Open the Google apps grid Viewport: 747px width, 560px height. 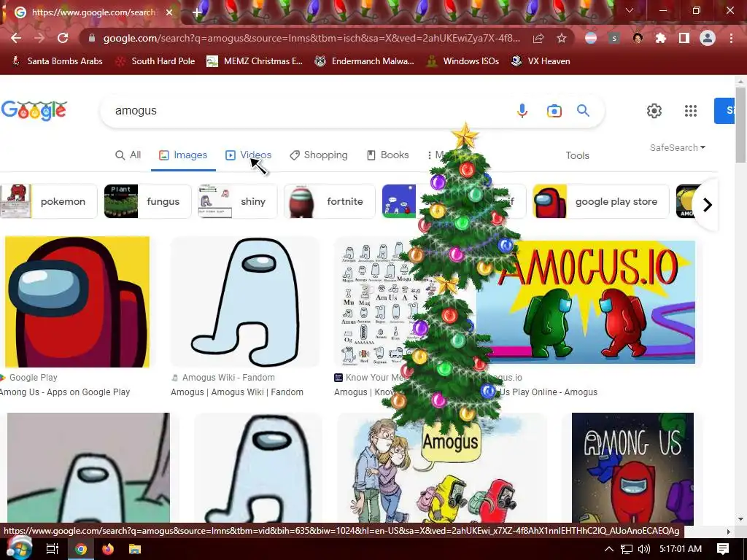[x=691, y=111]
